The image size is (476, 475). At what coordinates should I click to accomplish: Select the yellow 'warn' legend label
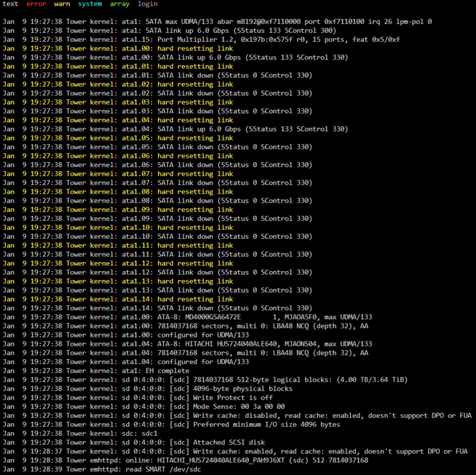[x=62, y=4]
